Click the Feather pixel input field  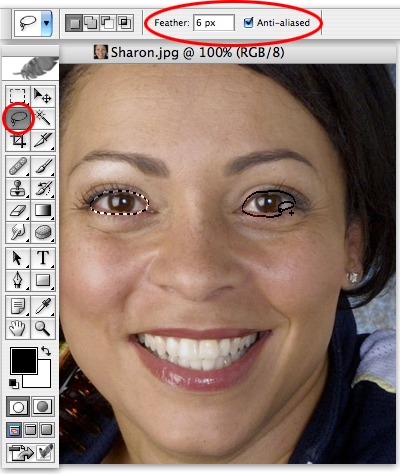point(214,23)
